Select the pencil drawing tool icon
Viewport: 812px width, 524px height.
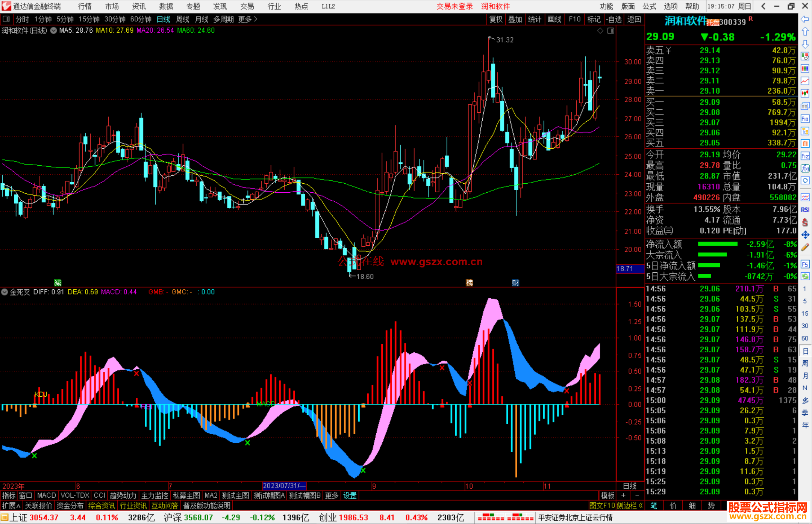point(805,247)
